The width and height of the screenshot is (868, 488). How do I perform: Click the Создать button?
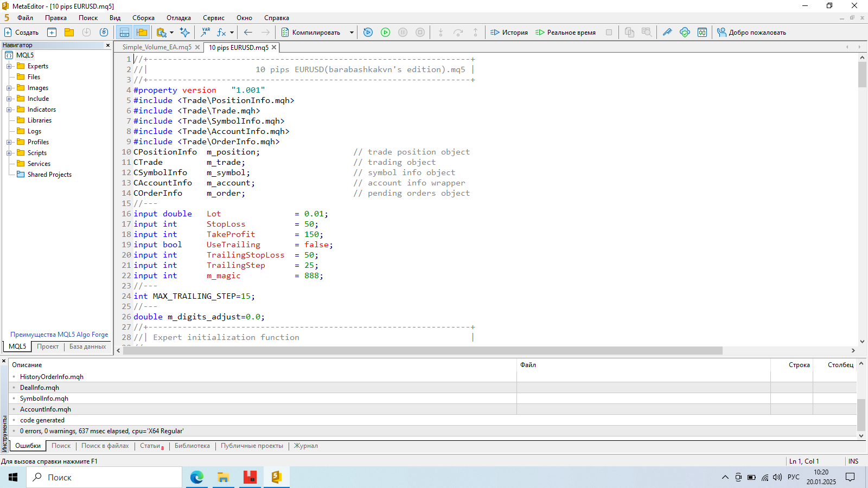pyautogui.click(x=22, y=33)
